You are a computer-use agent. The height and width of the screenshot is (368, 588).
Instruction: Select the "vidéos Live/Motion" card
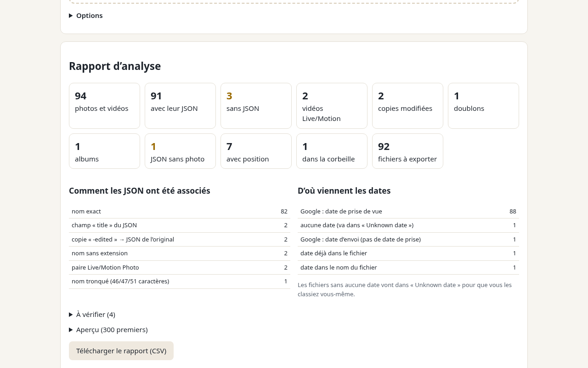pyautogui.click(x=332, y=106)
